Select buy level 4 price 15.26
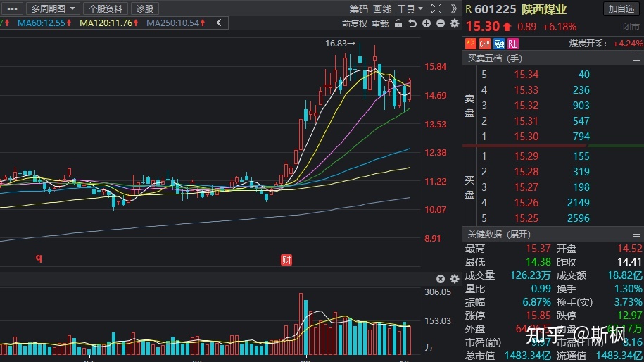Viewport: 644px width, 362px height. tap(526, 203)
